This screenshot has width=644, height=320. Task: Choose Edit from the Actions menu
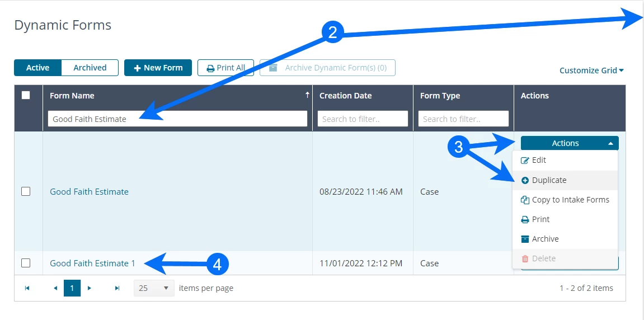point(565,160)
